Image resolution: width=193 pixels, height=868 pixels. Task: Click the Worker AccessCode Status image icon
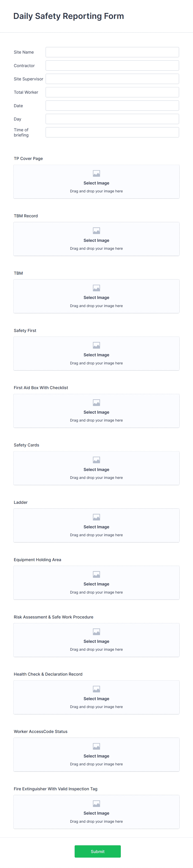point(96,746)
